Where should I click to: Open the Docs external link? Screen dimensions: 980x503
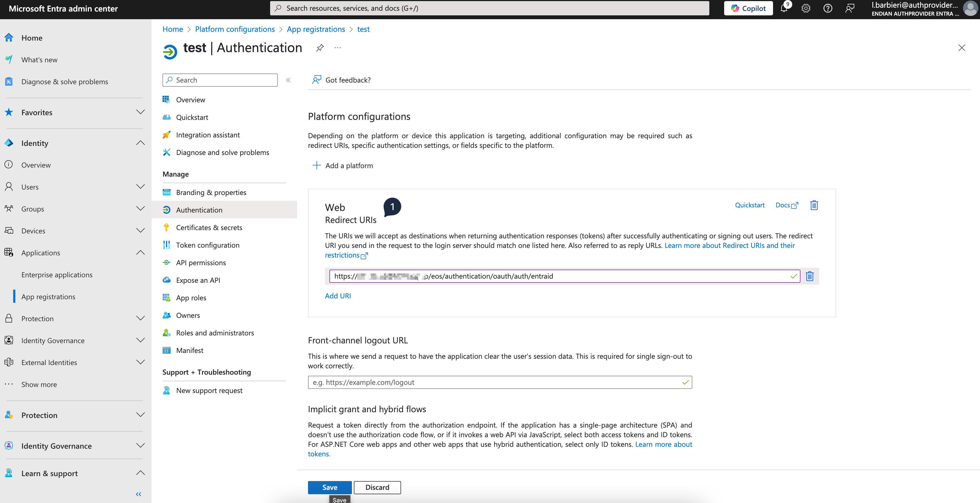(x=787, y=205)
